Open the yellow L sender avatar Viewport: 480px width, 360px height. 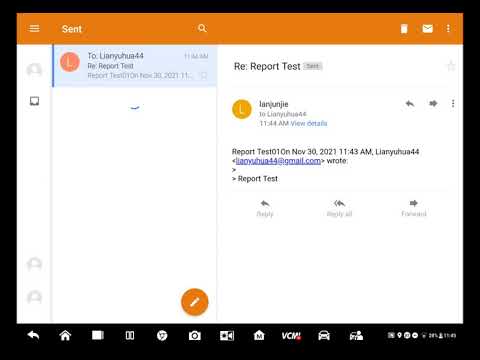tap(242, 109)
